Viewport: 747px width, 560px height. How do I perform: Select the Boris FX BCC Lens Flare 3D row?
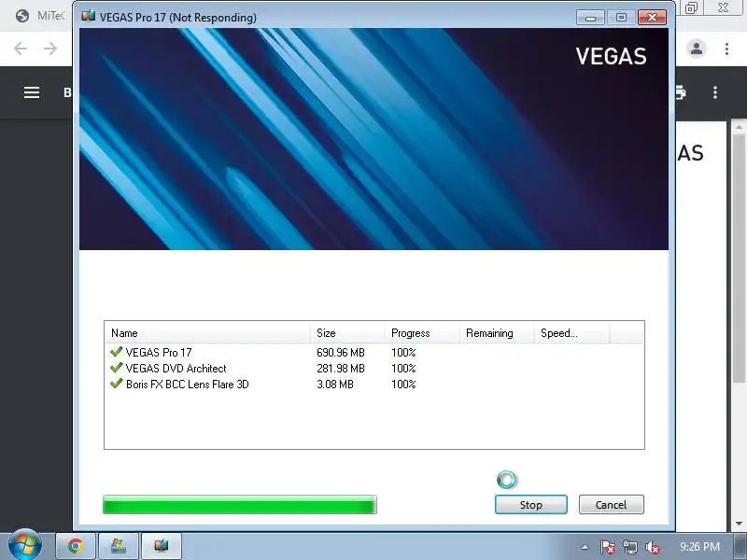(x=374, y=385)
